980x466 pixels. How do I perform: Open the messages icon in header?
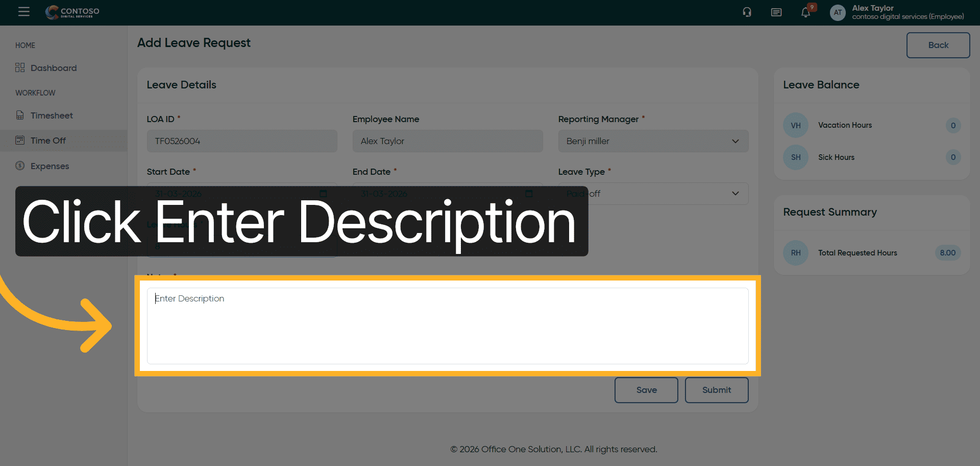click(776, 12)
